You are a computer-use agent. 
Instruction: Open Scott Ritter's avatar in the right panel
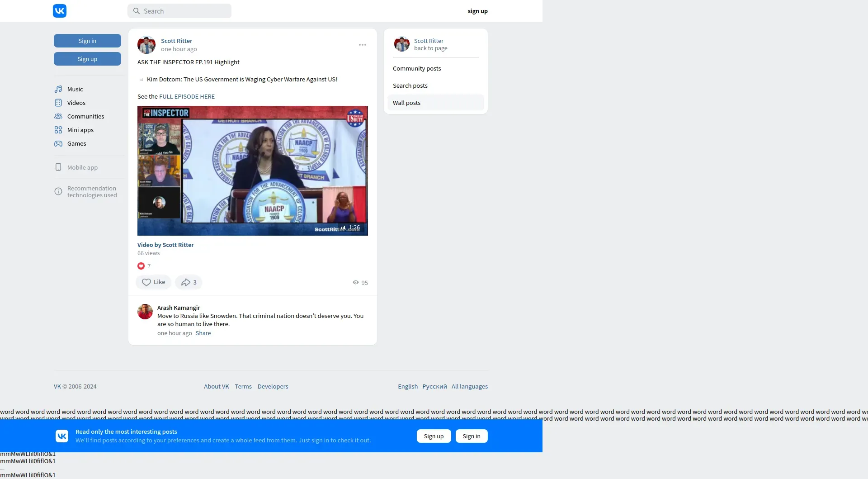point(401,44)
